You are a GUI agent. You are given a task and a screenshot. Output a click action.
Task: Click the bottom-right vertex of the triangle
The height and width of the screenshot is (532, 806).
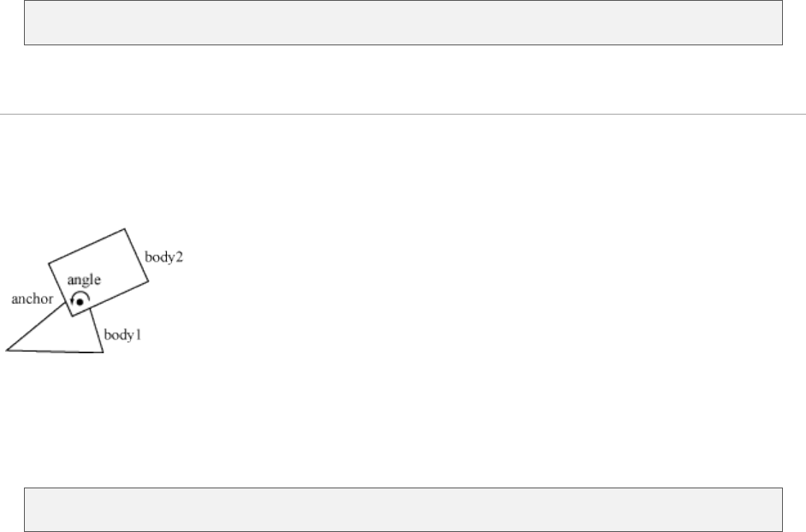pyautogui.click(x=104, y=352)
